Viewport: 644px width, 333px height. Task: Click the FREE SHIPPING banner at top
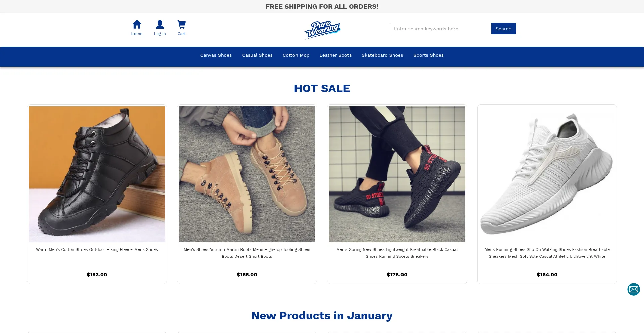click(x=322, y=6)
